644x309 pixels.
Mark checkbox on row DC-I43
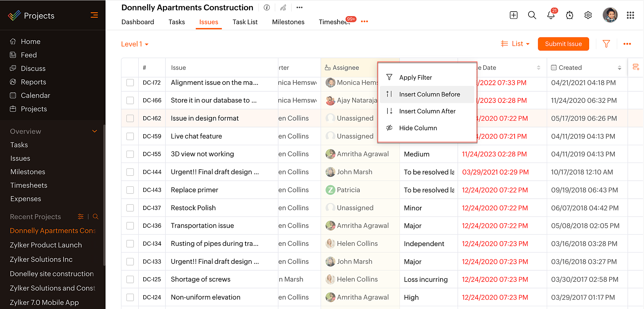pyautogui.click(x=130, y=190)
